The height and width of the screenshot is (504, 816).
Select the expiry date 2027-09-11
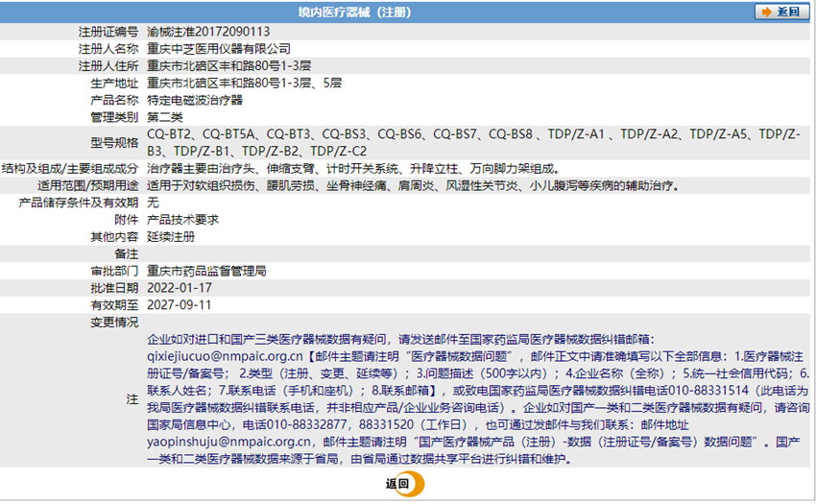click(x=179, y=305)
